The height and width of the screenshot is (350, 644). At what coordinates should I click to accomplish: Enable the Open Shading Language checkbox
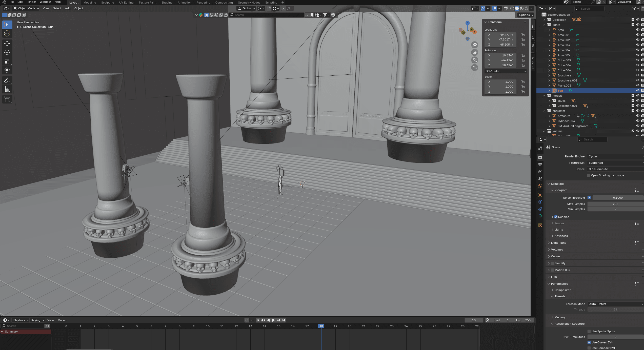[x=589, y=175]
